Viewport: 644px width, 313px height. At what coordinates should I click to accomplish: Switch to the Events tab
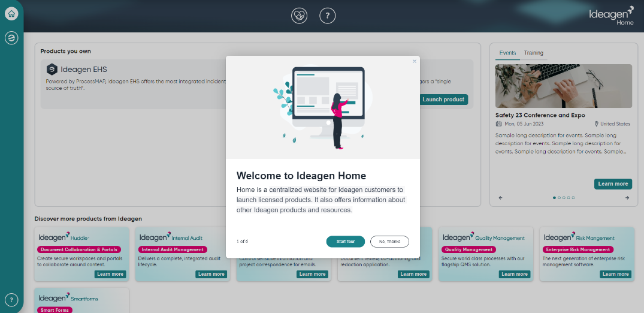[507, 53]
